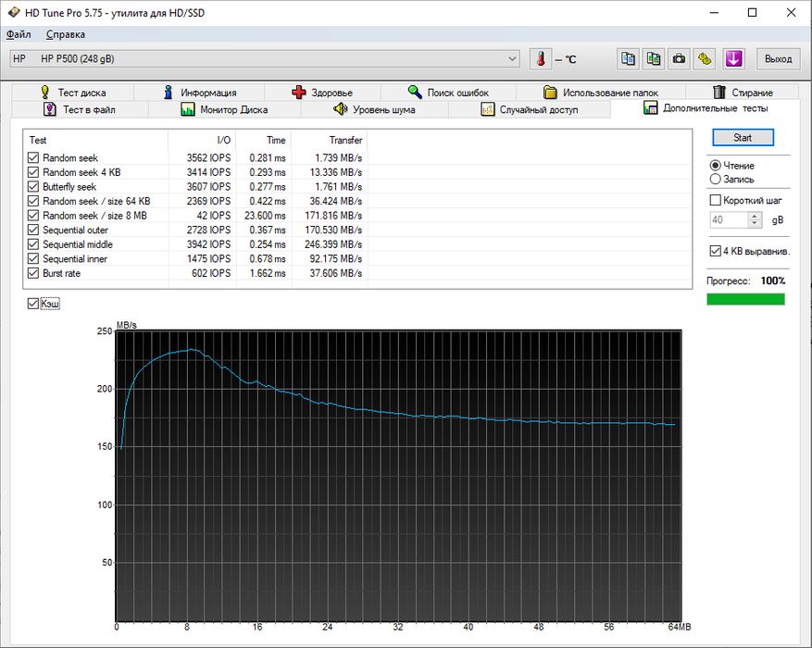
Task: Toggle the Burst rate checkbox
Action: [x=33, y=273]
